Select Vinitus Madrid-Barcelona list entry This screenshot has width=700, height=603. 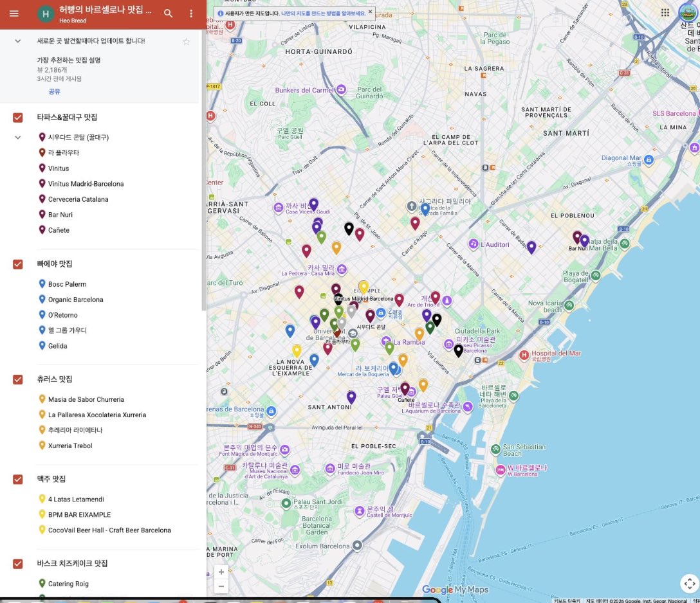(x=86, y=184)
